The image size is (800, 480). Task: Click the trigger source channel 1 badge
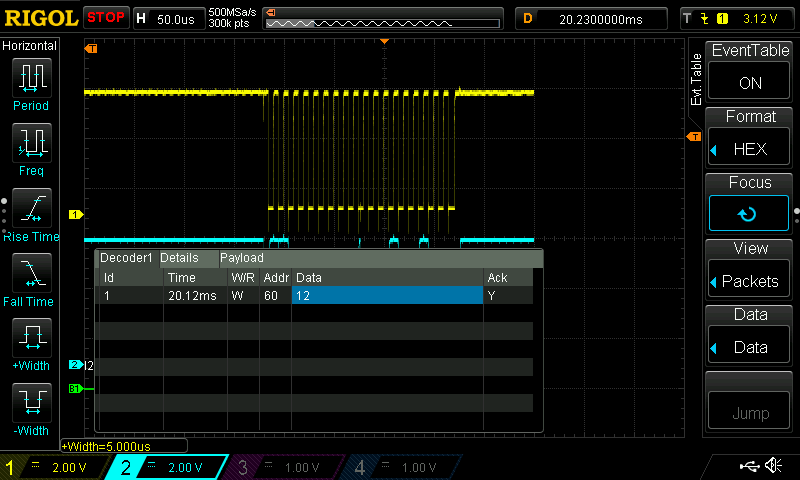point(722,19)
